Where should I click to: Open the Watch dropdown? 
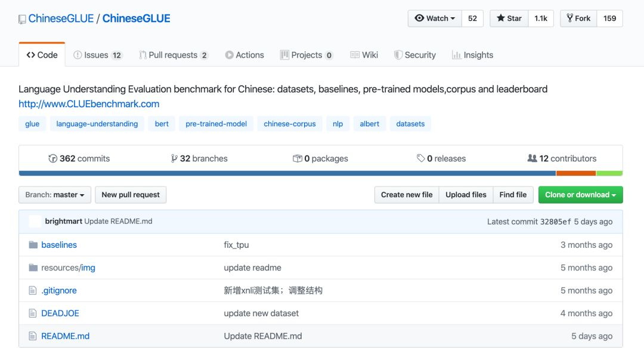435,18
